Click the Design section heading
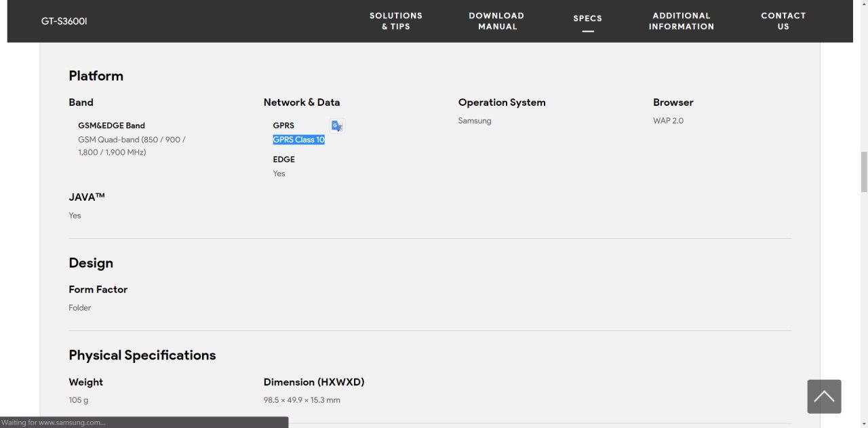The height and width of the screenshot is (428, 868). tap(91, 263)
